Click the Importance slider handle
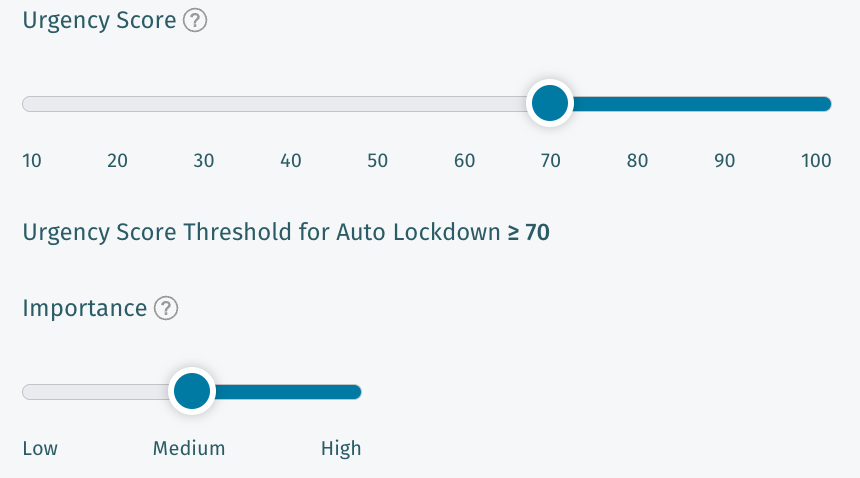The image size is (860, 478). [191, 391]
